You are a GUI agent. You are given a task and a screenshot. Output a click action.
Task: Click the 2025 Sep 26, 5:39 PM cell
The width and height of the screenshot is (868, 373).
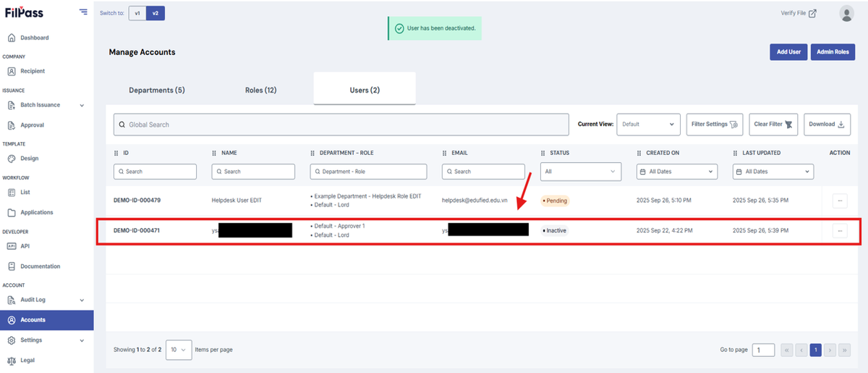(x=760, y=230)
